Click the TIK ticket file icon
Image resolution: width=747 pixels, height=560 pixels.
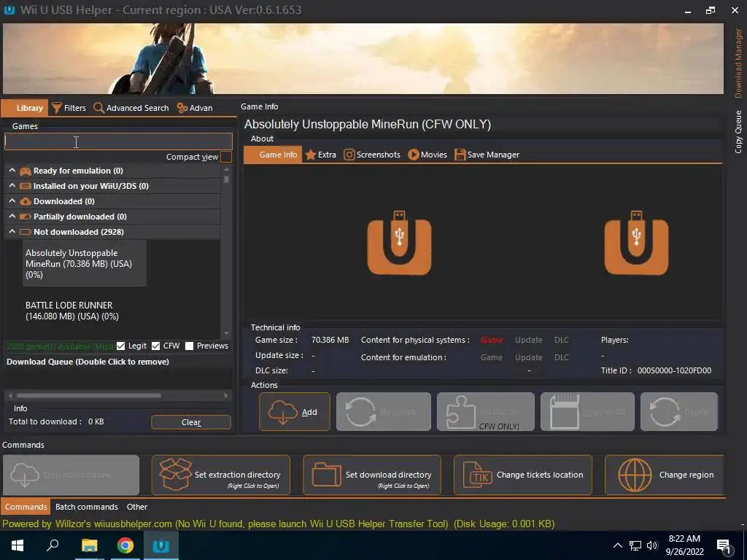(477, 475)
